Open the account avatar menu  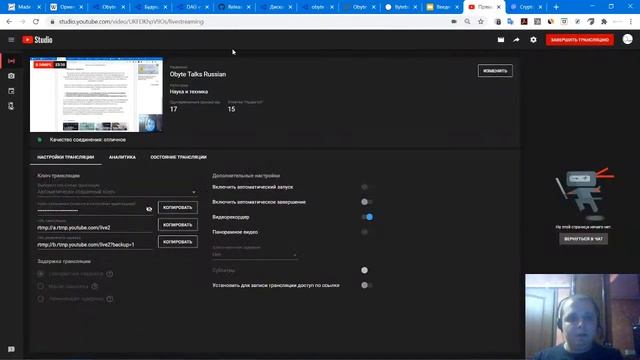pyautogui.click(x=628, y=39)
